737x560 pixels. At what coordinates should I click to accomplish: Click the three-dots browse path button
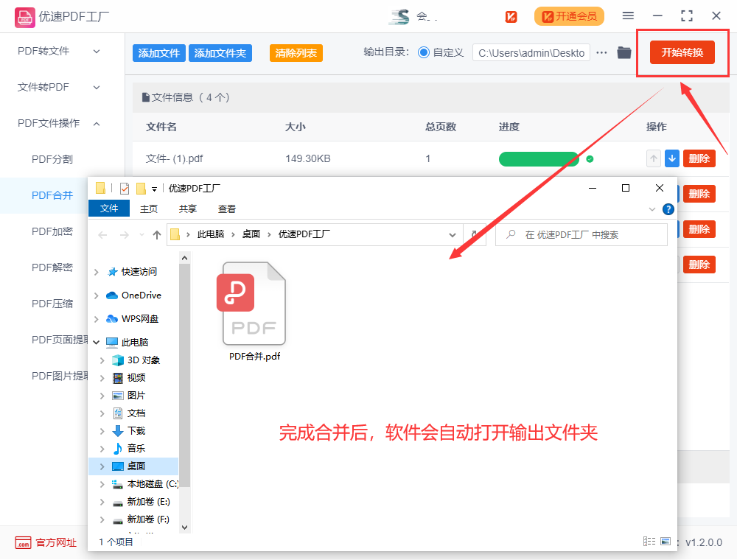pyautogui.click(x=601, y=52)
